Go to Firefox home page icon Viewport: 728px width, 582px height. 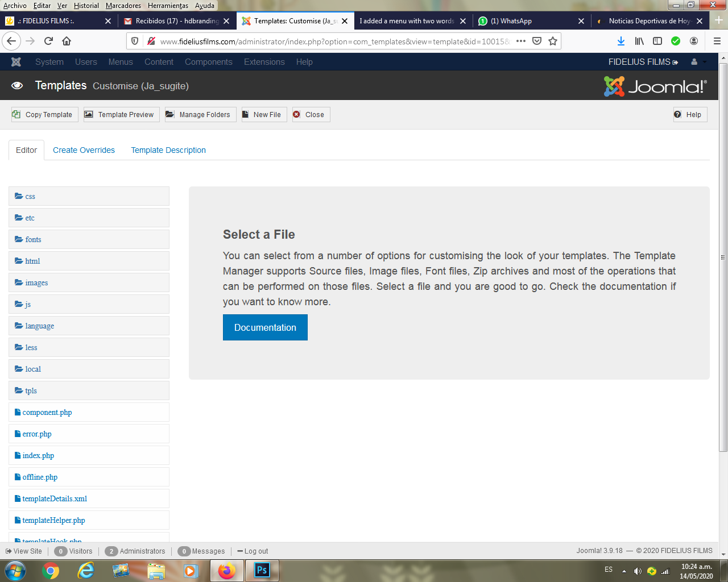[67, 41]
